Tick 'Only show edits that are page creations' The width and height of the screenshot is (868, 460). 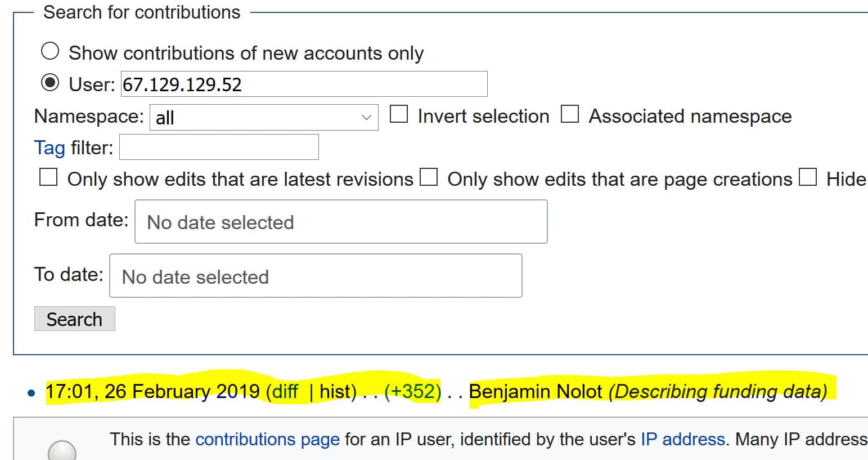tap(429, 177)
